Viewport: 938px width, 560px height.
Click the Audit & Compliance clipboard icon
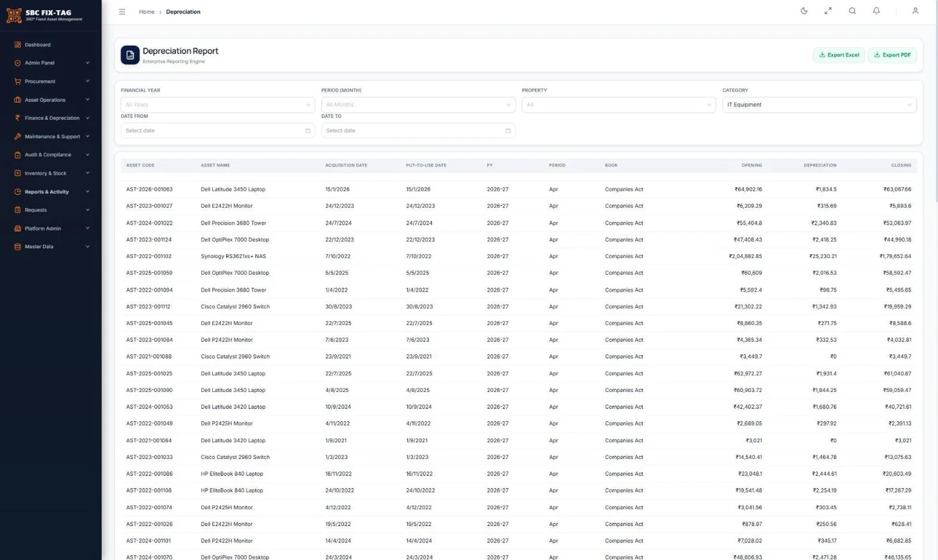(x=18, y=155)
